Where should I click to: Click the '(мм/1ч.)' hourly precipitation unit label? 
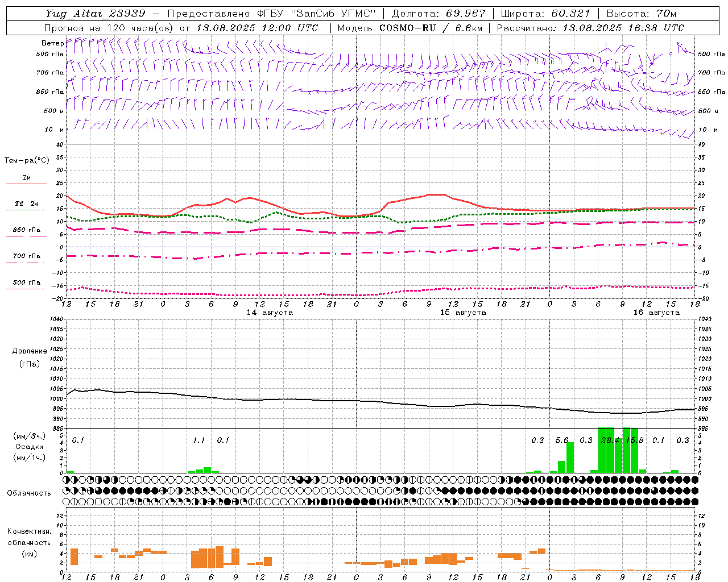[x=30, y=458]
